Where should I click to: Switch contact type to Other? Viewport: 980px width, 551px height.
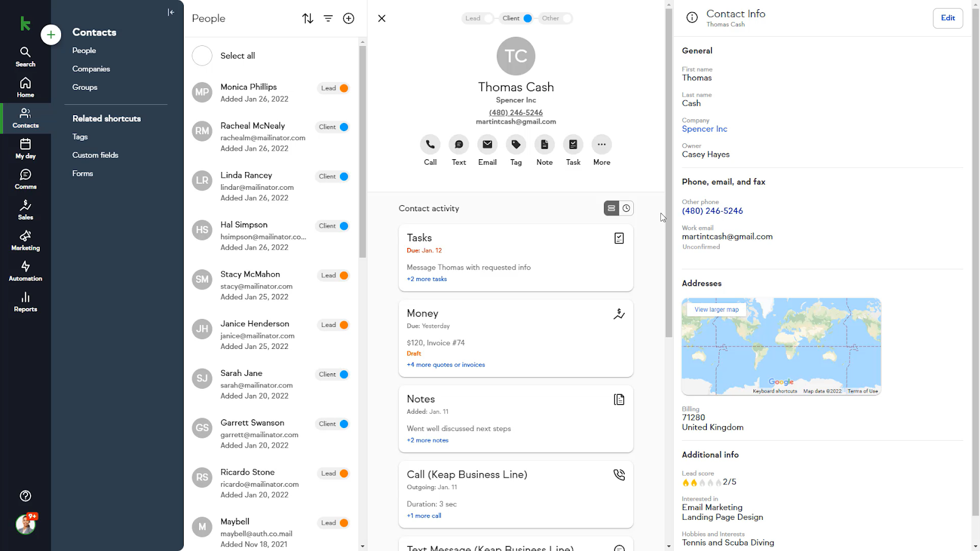tap(556, 18)
